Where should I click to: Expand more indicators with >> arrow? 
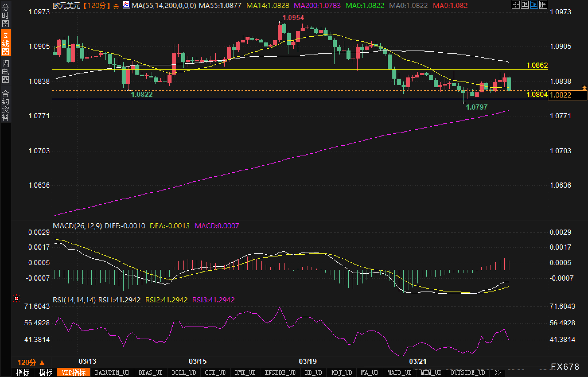point(498,372)
